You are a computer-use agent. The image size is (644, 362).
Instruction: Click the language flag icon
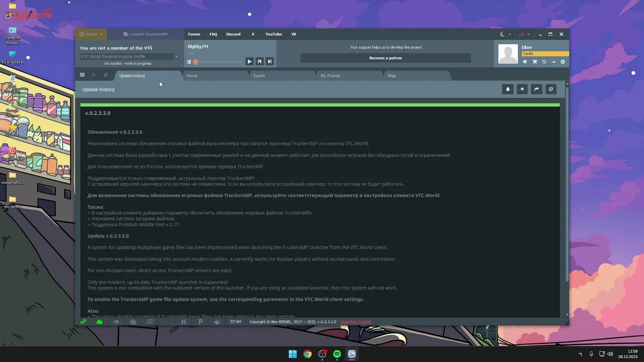[522, 34]
